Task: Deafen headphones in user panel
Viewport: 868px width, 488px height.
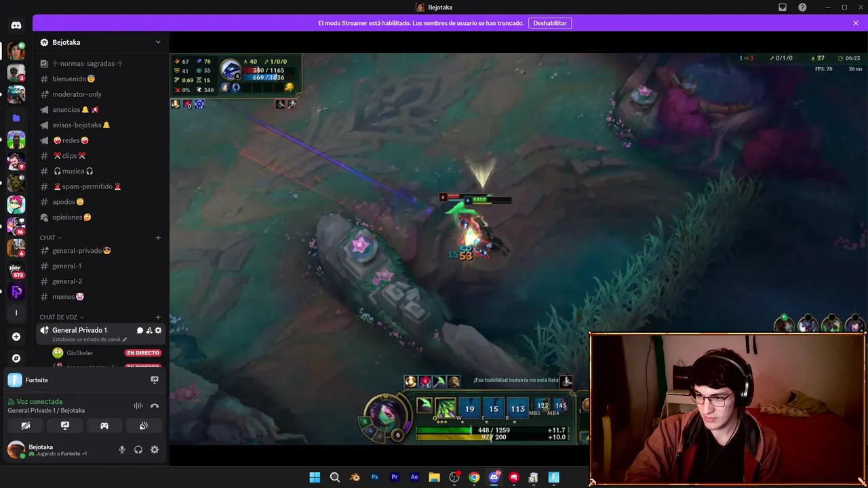Action: point(138,449)
